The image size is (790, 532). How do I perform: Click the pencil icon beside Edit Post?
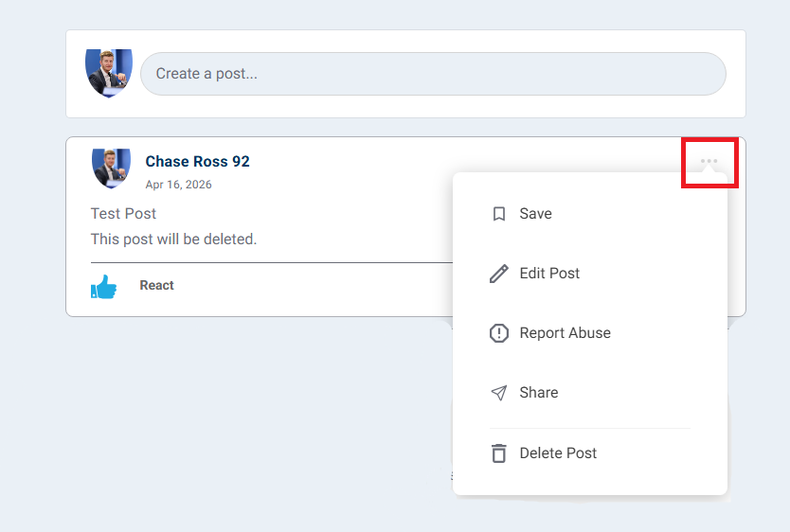click(499, 274)
